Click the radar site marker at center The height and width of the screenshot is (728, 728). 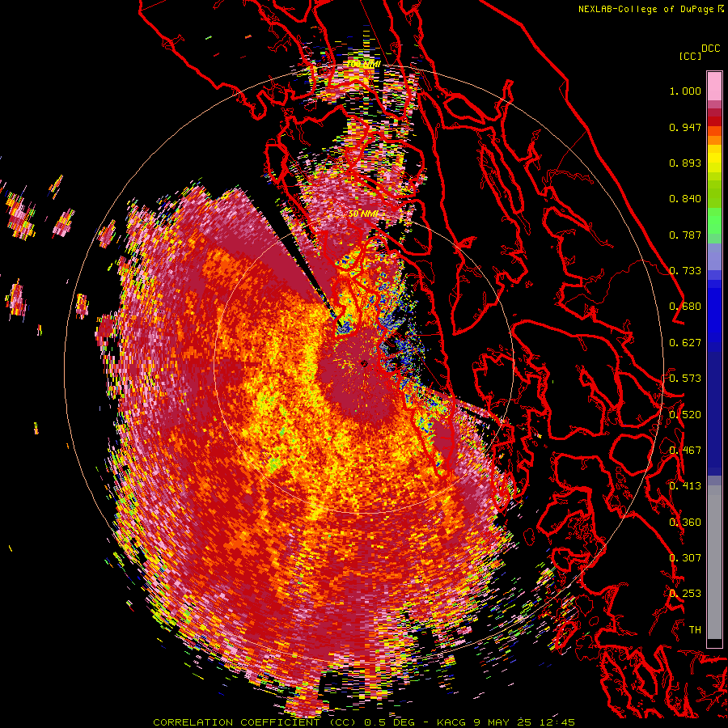pos(364,364)
